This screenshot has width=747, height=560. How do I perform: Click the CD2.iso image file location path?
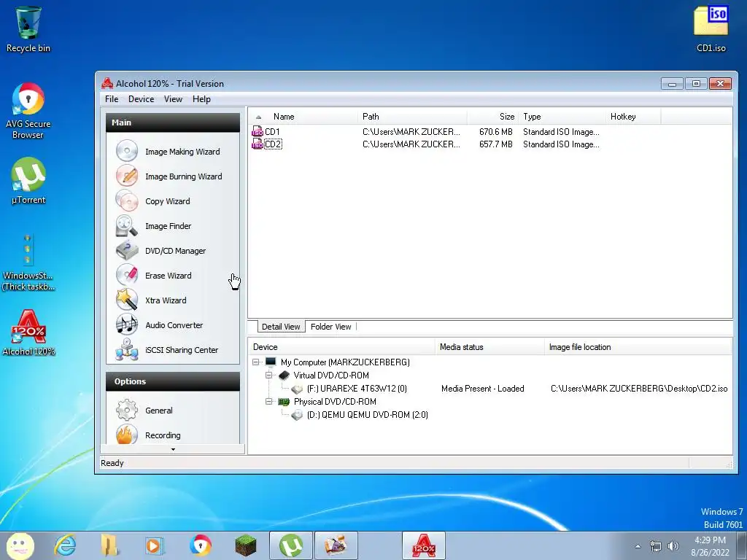tap(639, 389)
